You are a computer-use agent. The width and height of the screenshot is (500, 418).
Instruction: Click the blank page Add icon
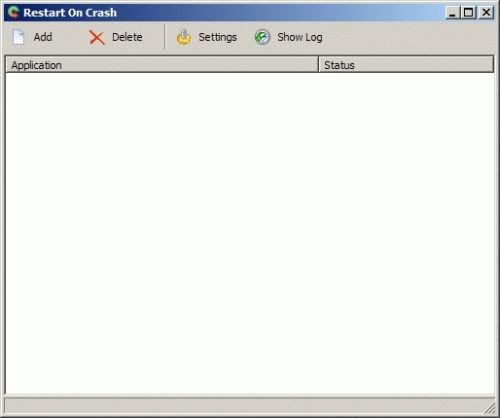click(x=18, y=37)
